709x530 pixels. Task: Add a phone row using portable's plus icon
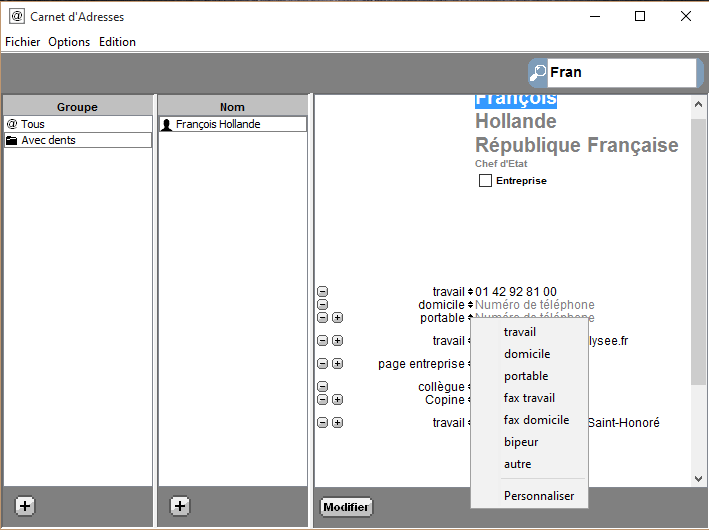click(x=337, y=318)
